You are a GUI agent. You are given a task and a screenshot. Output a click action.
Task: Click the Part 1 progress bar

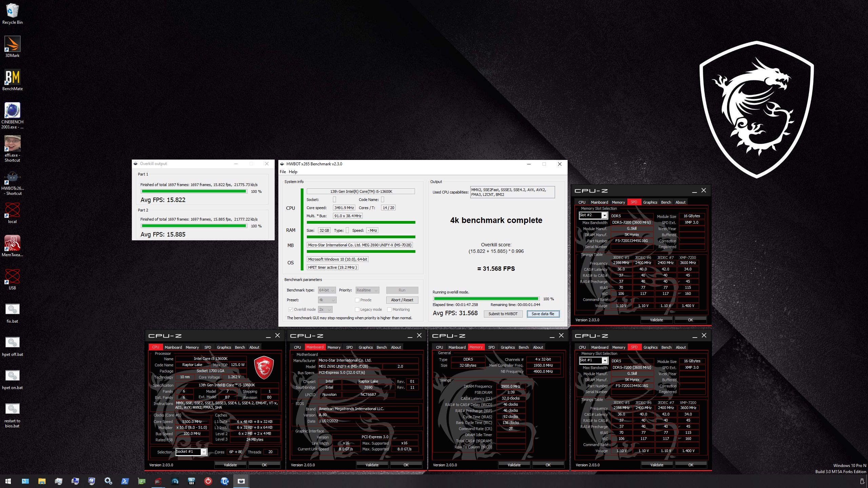click(x=194, y=191)
